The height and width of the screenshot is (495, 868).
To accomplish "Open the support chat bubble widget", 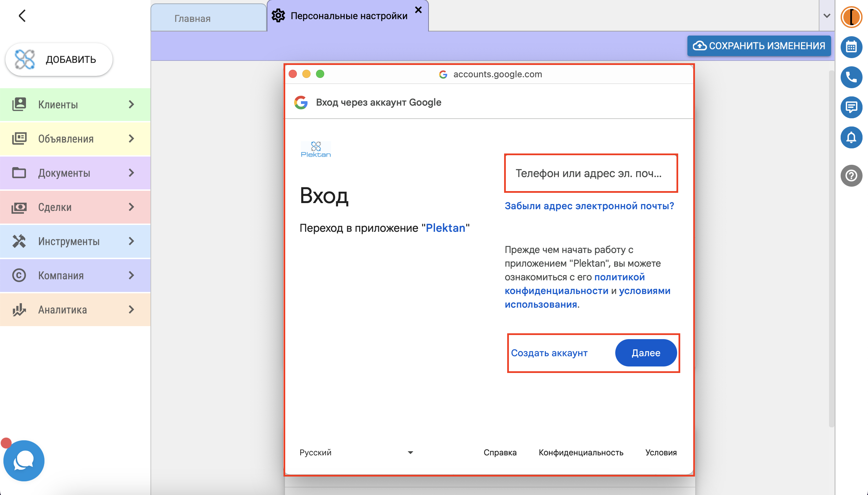I will pyautogui.click(x=24, y=460).
